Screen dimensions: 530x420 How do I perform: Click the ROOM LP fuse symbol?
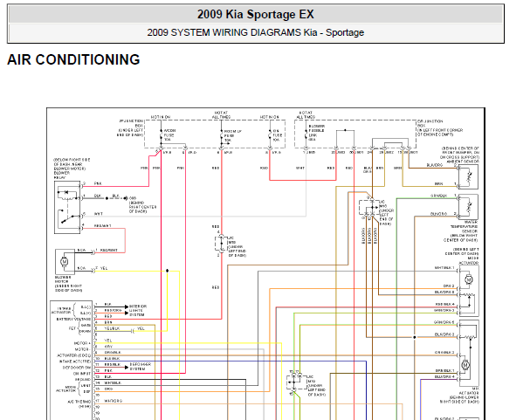click(222, 135)
